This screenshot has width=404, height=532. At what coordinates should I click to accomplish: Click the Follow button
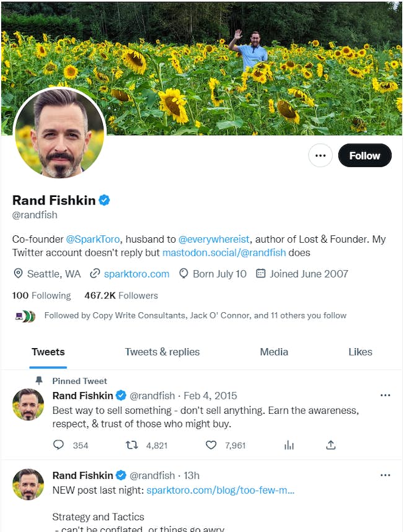[364, 155]
